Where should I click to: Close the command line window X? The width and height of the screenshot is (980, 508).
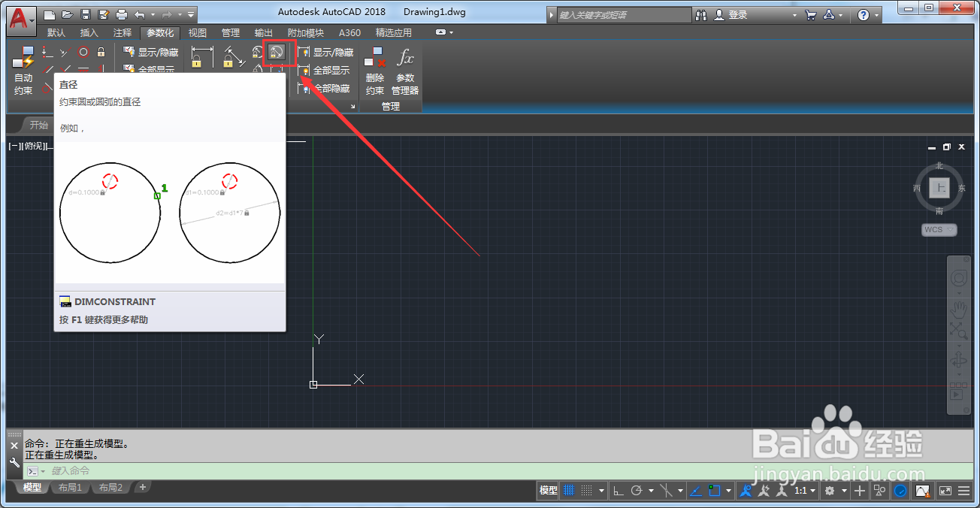(x=14, y=446)
